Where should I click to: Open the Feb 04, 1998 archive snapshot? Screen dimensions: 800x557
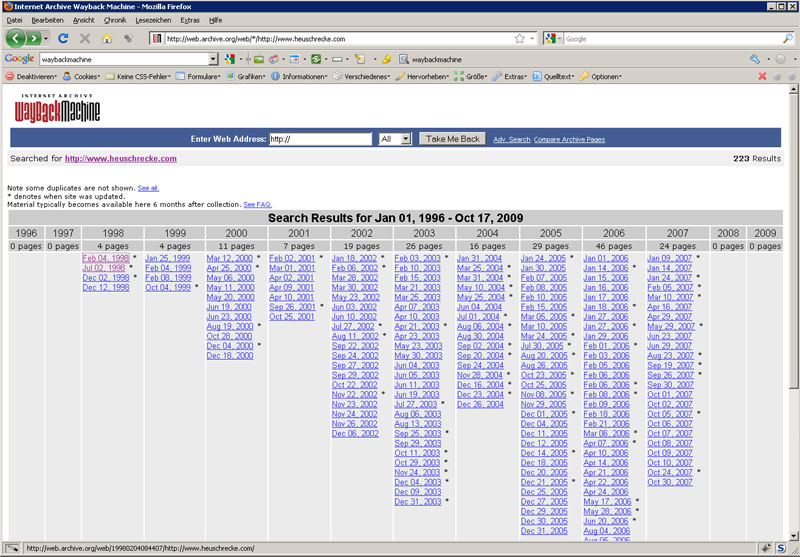coord(106,258)
